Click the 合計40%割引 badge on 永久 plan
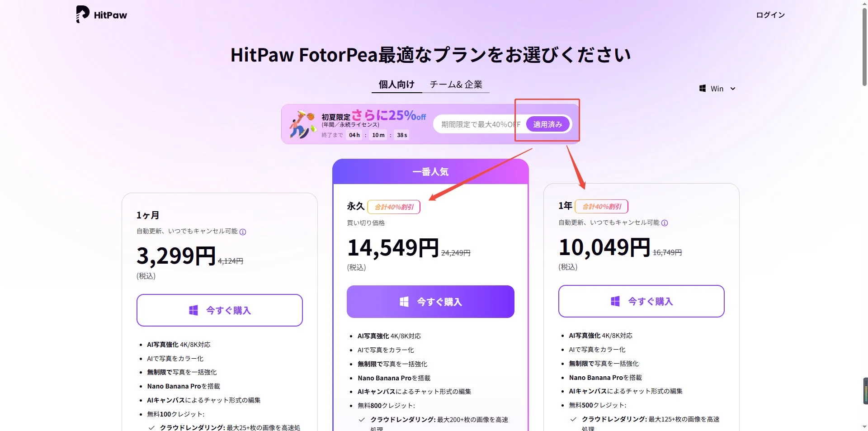 pos(394,207)
